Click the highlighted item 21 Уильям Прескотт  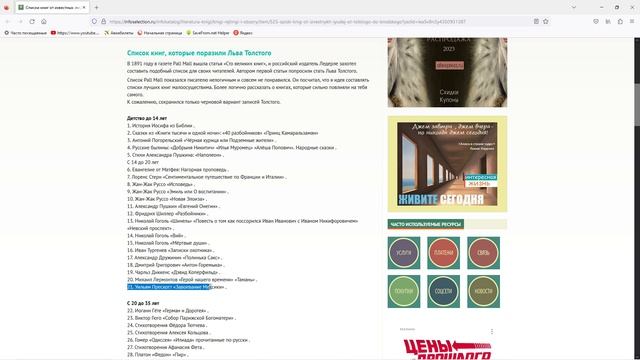(176, 287)
